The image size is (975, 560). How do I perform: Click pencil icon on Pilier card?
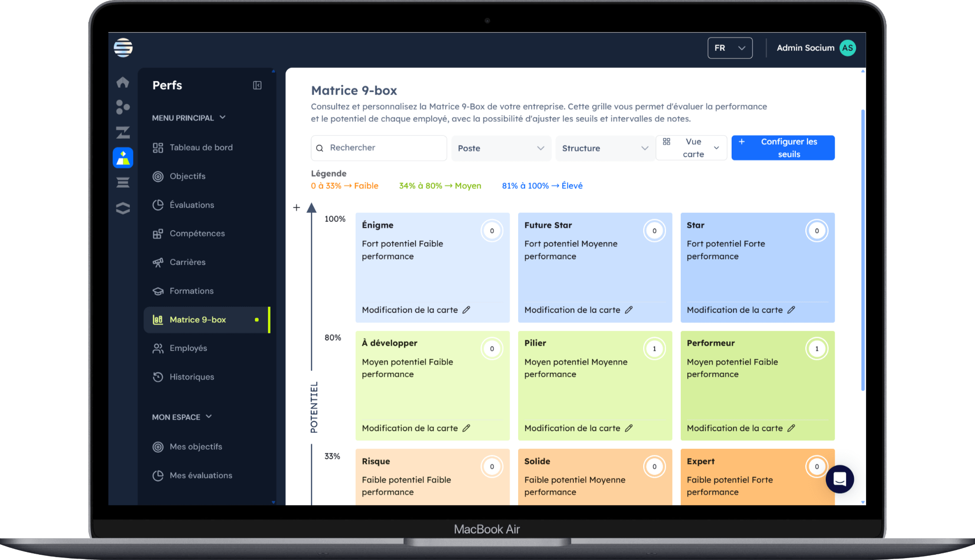(x=628, y=428)
